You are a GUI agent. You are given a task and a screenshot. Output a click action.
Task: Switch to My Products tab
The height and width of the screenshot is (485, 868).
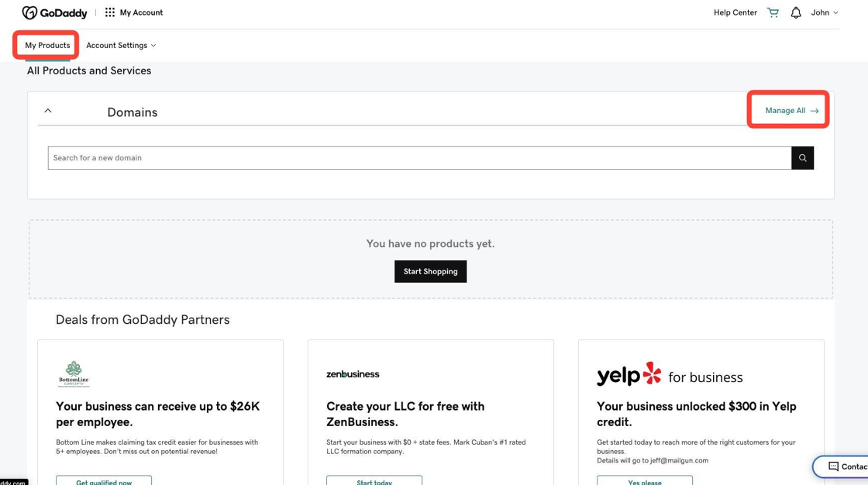click(x=47, y=46)
